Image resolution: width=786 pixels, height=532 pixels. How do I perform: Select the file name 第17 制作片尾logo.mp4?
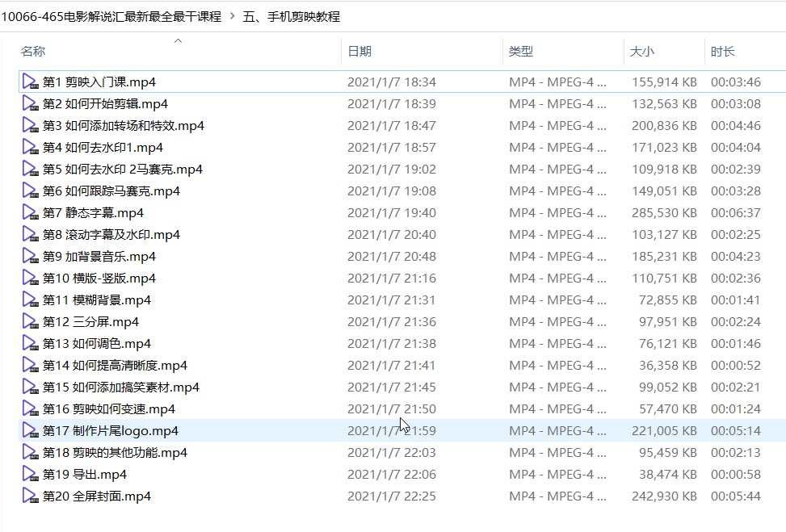click(111, 430)
